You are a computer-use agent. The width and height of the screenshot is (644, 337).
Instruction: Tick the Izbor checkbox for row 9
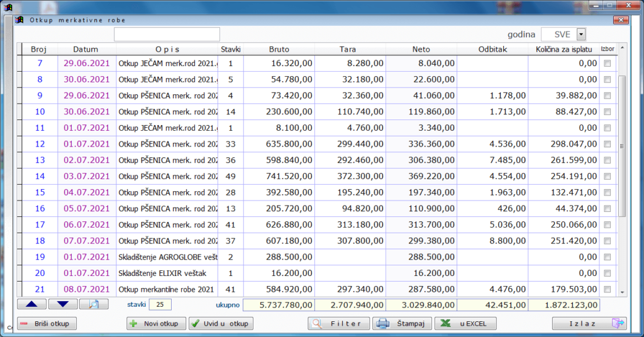(607, 96)
